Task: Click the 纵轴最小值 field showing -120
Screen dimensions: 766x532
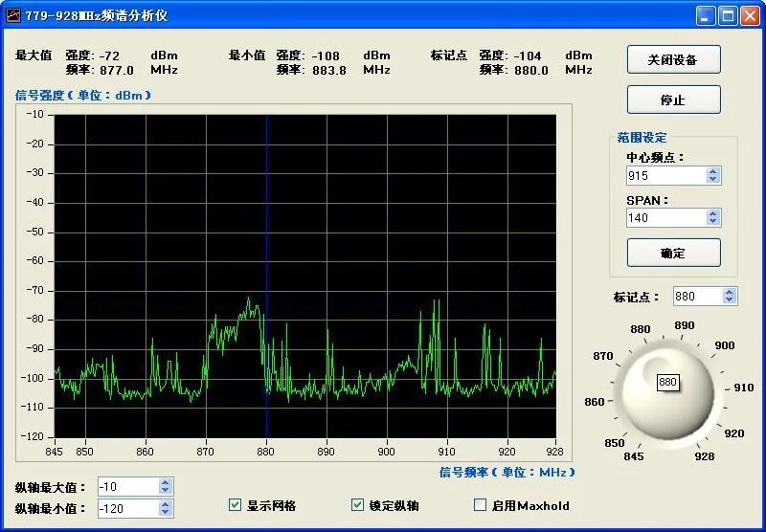Action: coord(128,509)
